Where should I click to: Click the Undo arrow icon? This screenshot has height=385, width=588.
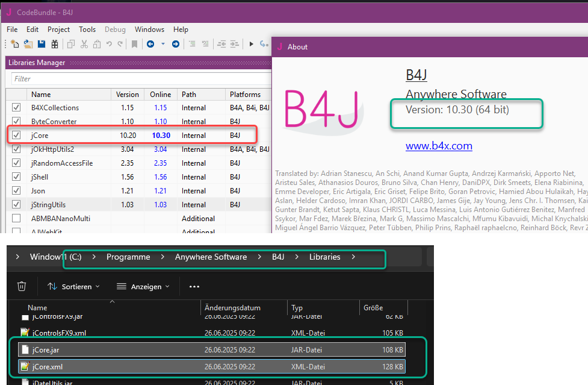pos(109,44)
